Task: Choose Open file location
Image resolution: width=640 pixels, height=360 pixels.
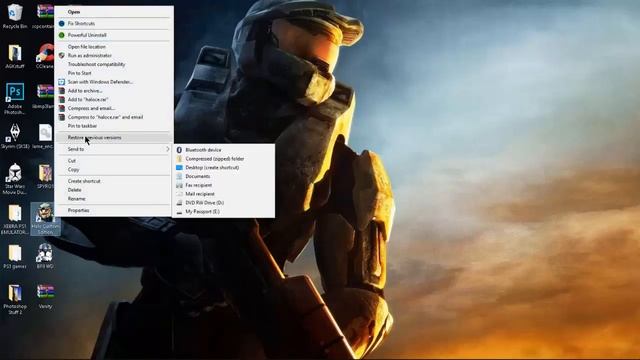Action: 113,47
